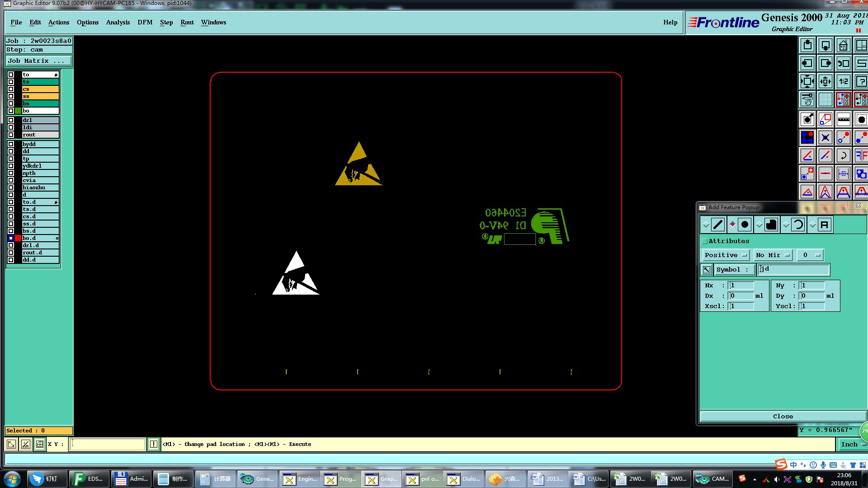The image size is (868, 488).
Task: Click the red color swatch of layer bo.d
Action: [18, 238]
